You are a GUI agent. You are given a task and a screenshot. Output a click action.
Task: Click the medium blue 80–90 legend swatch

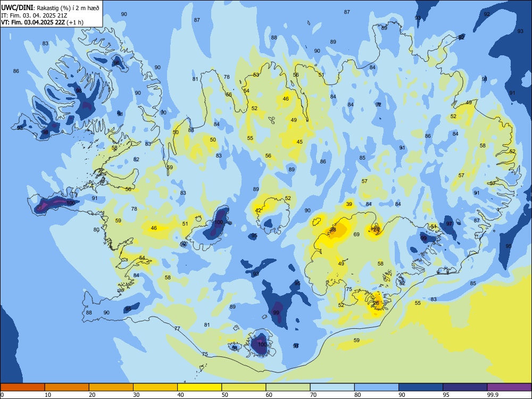[x=377, y=387]
